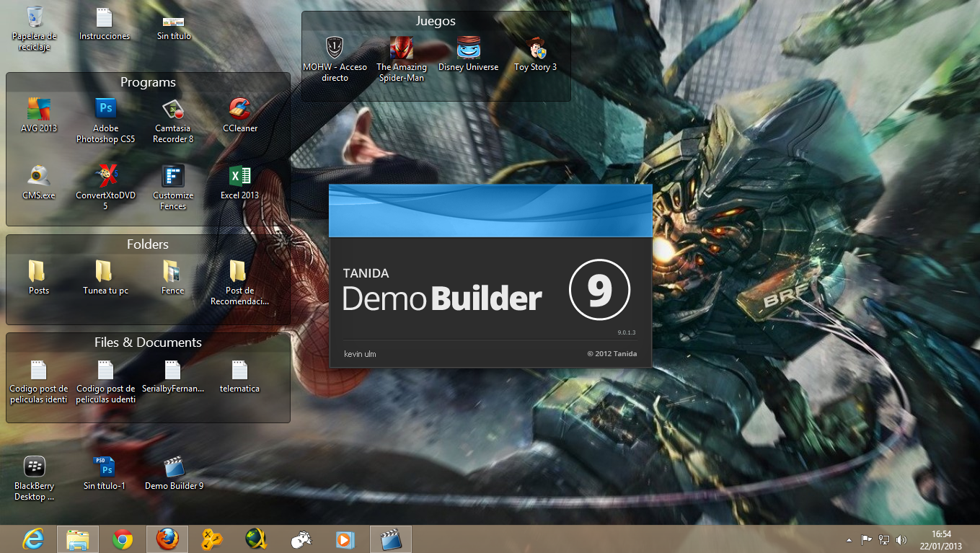Click the Demo Builder taskbar button

(x=391, y=539)
